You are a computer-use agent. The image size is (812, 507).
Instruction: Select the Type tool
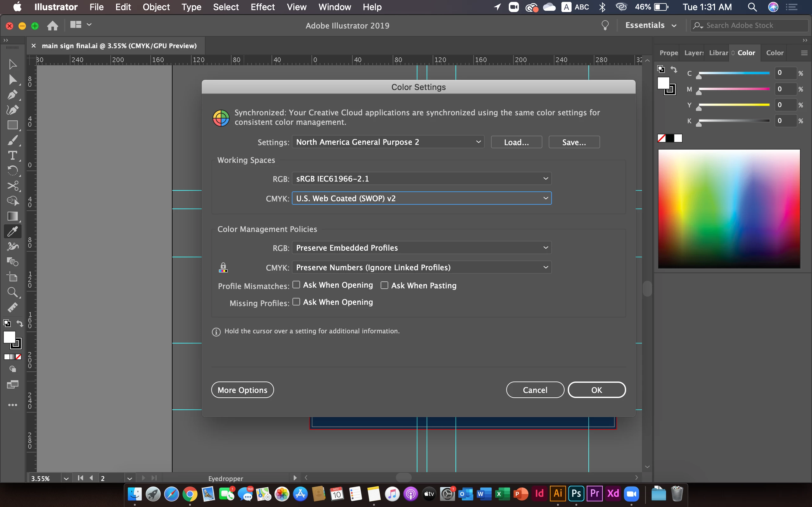(x=12, y=156)
